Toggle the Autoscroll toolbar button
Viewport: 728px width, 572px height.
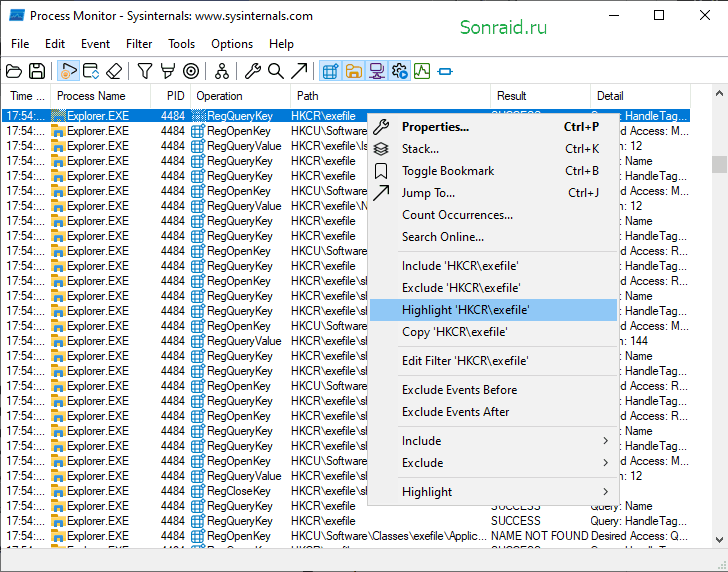[x=91, y=71]
